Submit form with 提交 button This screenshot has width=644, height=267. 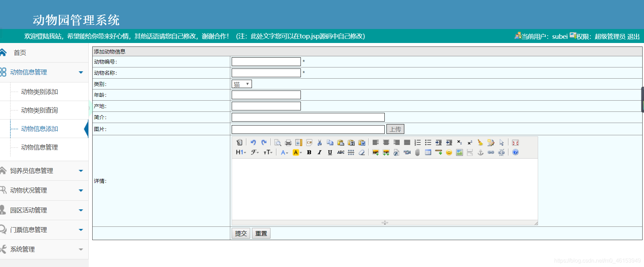coord(241,233)
